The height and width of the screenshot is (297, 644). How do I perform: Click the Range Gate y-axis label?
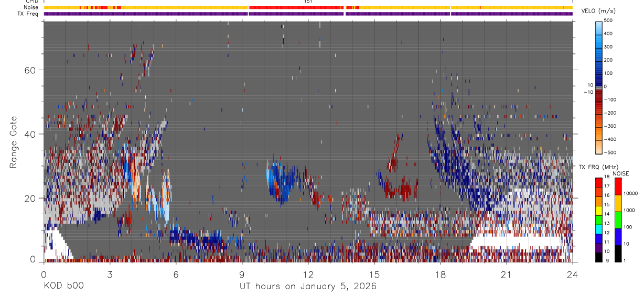(x=13, y=141)
